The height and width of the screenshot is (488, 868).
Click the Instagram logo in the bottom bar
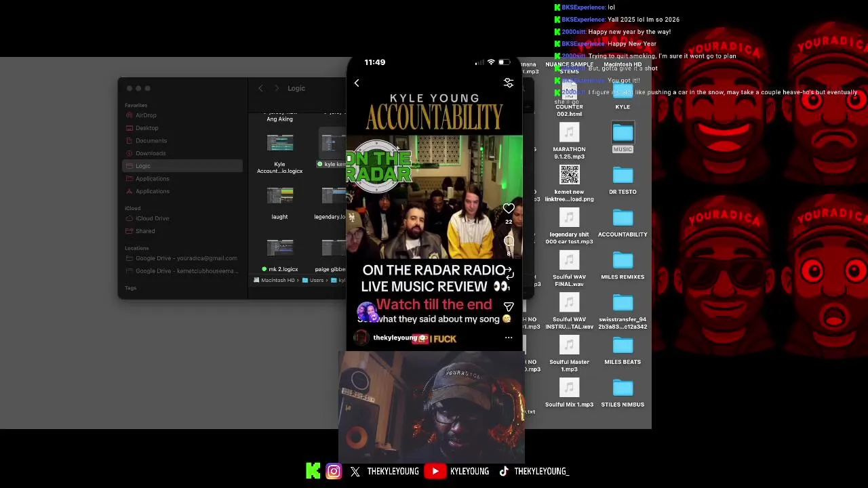pyautogui.click(x=334, y=471)
